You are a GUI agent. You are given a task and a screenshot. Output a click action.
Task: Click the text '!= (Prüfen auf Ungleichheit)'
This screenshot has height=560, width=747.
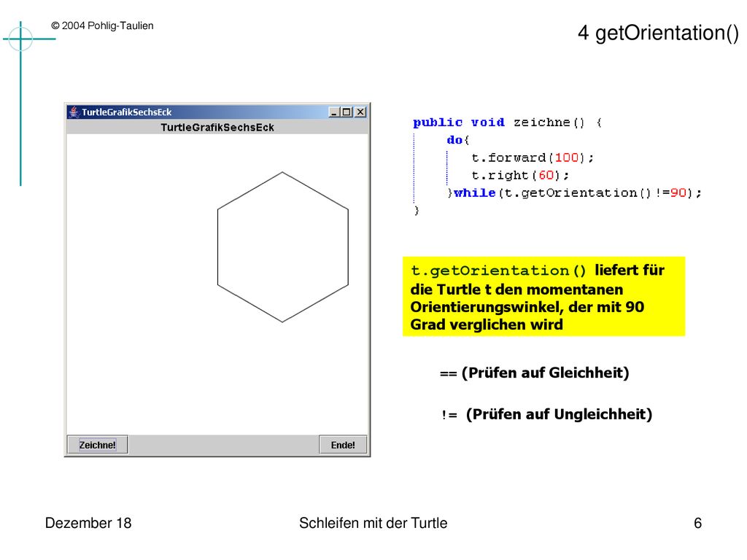(x=546, y=414)
